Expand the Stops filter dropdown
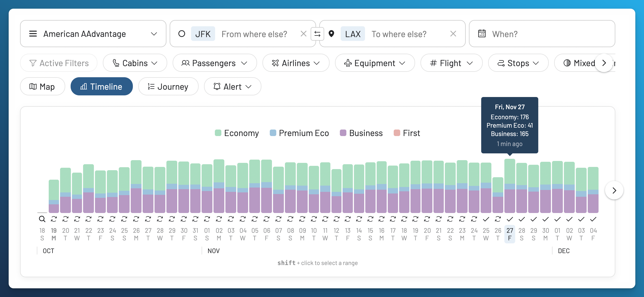 click(x=518, y=63)
